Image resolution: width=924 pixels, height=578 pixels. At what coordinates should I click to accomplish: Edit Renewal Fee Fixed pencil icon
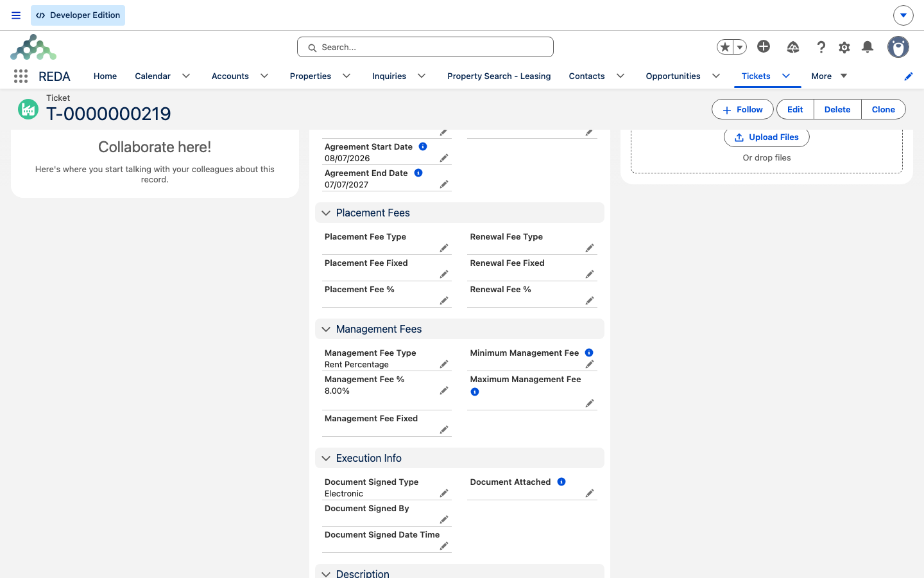pos(590,274)
